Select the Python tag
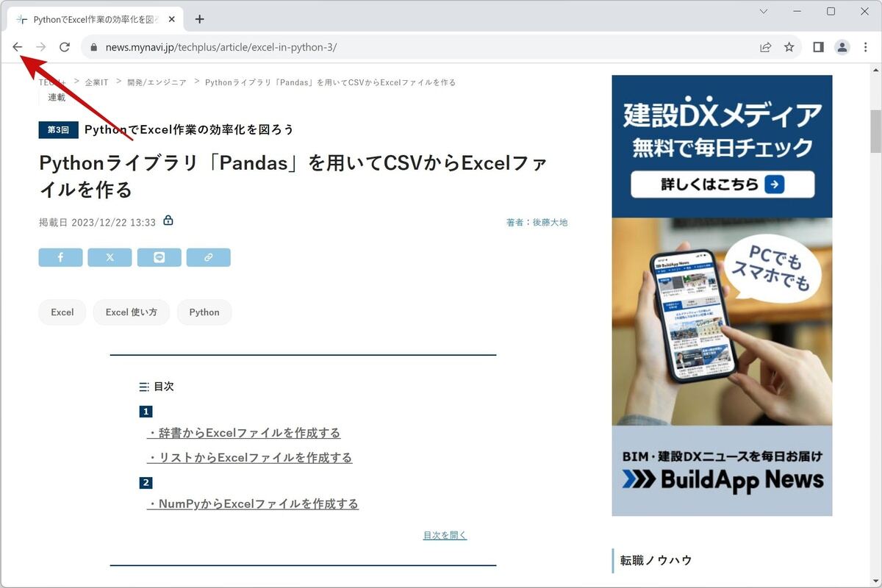Viewport: 882px width, 588px height. [204, 312]
